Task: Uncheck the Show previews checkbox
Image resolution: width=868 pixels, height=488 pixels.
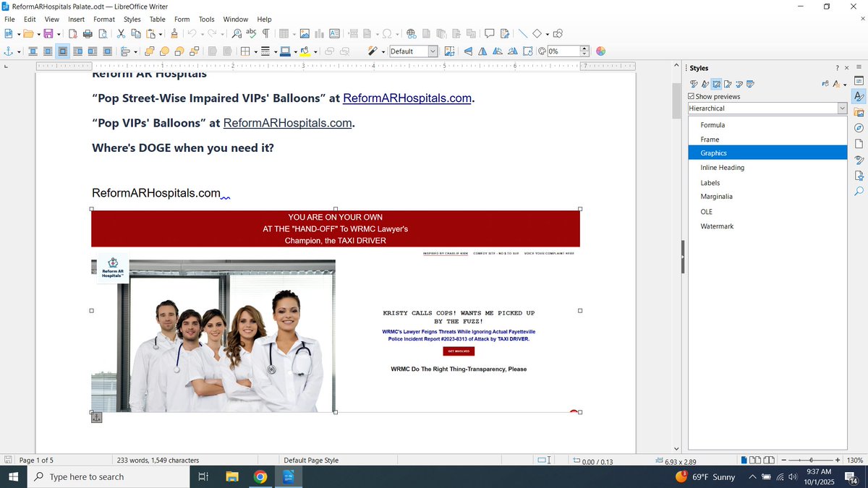Action: (x=692, y=96)
